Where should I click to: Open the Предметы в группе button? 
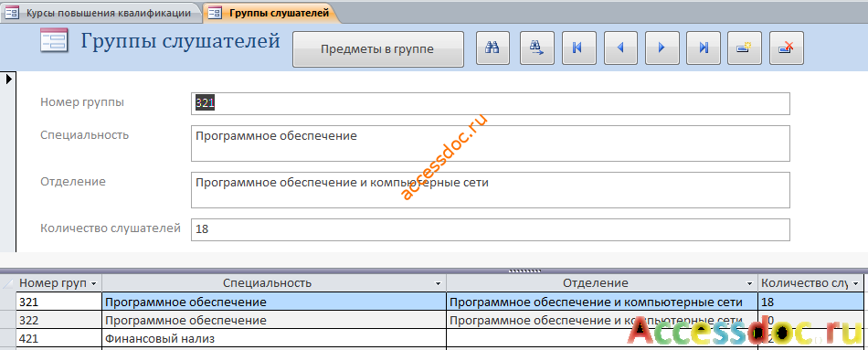point(377,49)
